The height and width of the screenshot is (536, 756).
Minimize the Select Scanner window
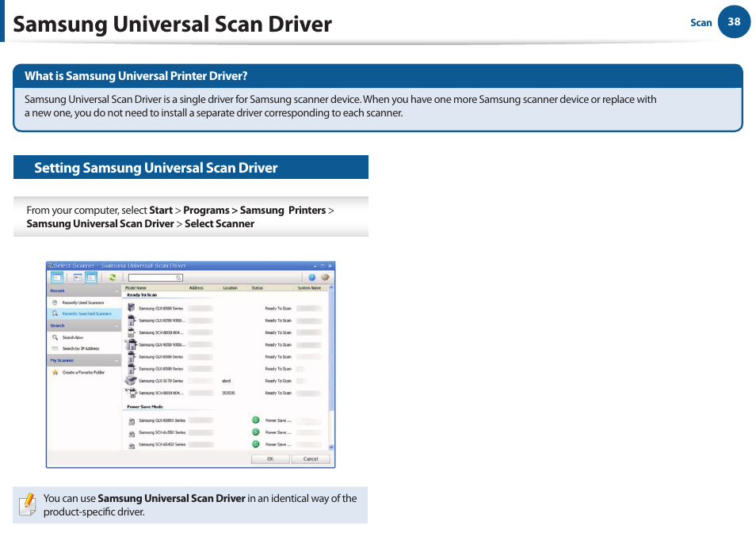[x=315, y=266]
